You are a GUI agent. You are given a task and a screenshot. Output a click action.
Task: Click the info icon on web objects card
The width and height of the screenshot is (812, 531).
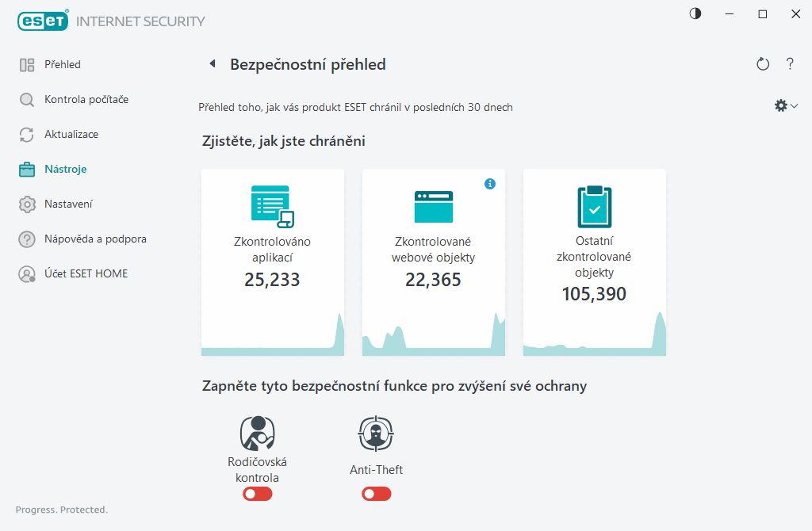coord(490,184)
